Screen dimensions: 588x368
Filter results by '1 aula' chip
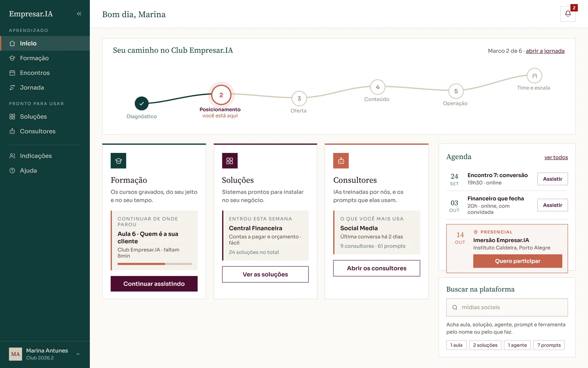tap(457, 345)
